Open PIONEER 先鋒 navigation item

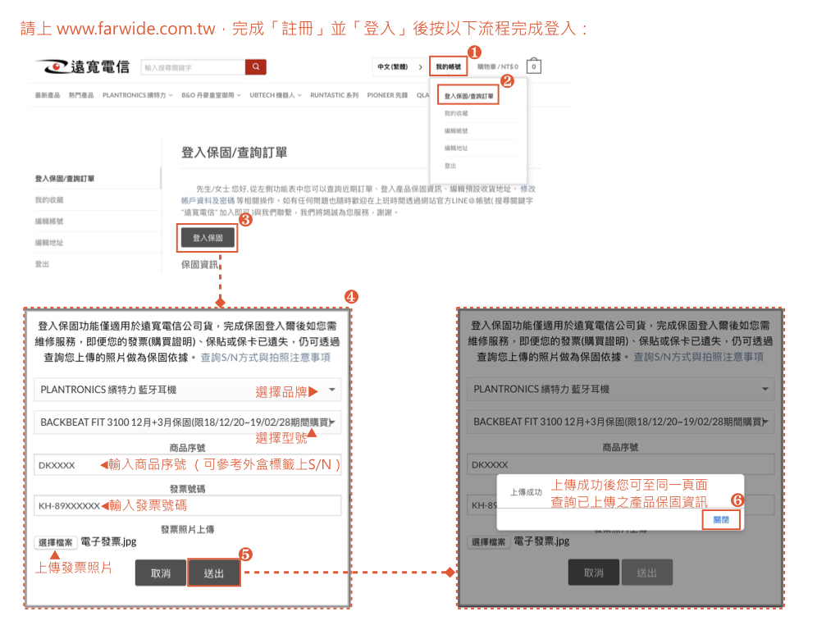[x=387, y=95]
